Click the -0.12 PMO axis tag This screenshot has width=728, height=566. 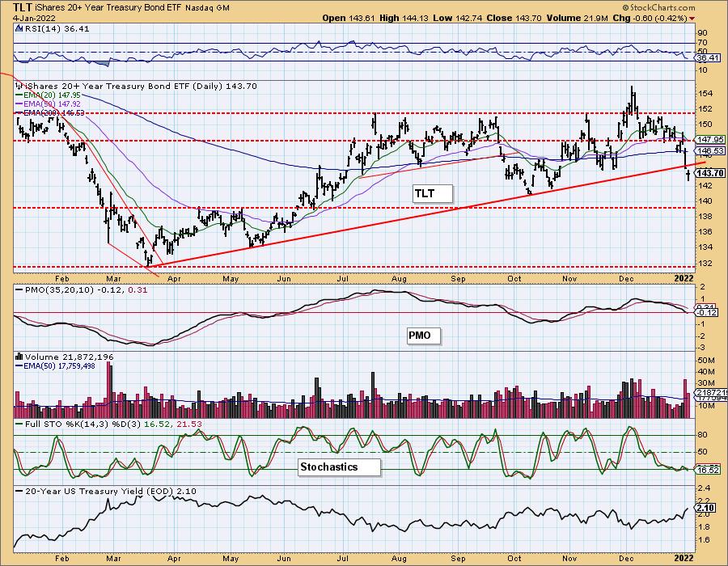coord(708,313)
